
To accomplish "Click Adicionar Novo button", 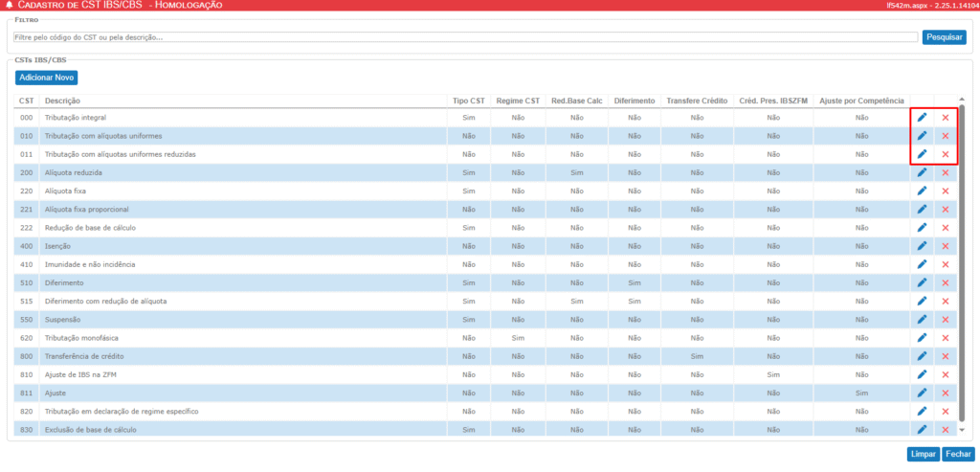I will pyautogui.click(x=46, y=78).
